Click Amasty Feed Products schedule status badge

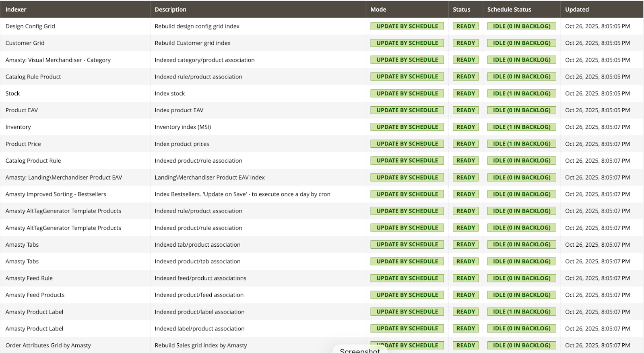tap(521, 295)
